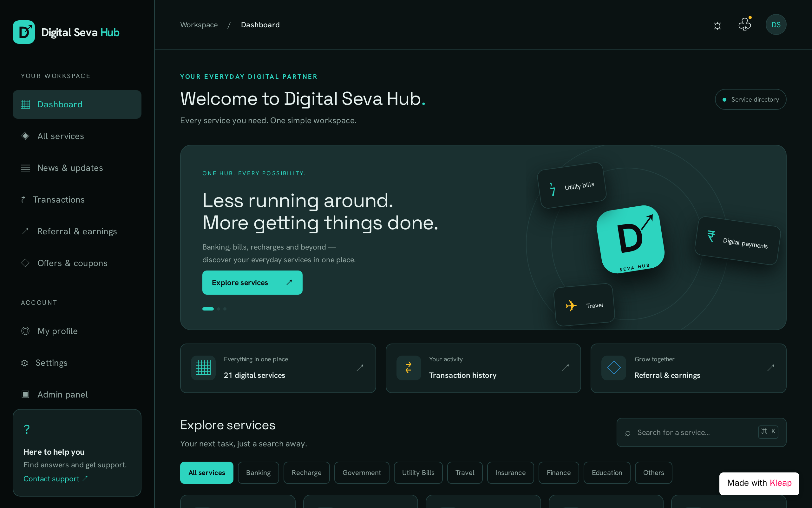Open notifications from the club-shaped icon
Screen dimensions: 812x508
pos(744,24)
